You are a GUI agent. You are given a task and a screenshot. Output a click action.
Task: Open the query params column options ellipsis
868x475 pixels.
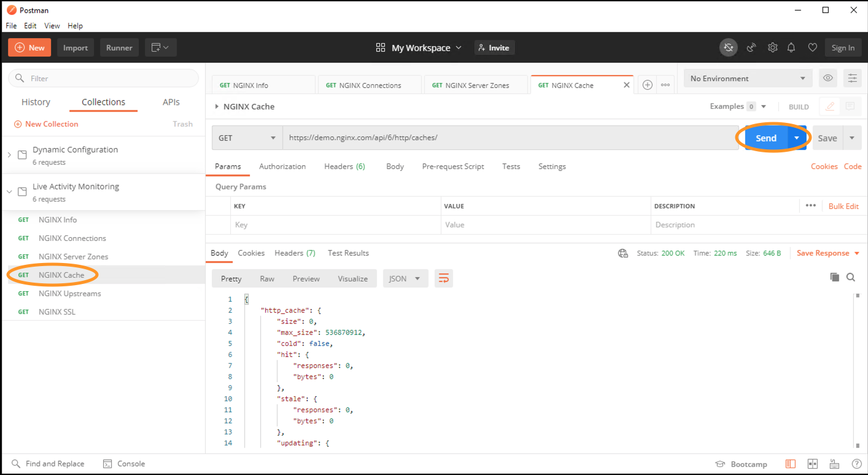pos(811,206)
